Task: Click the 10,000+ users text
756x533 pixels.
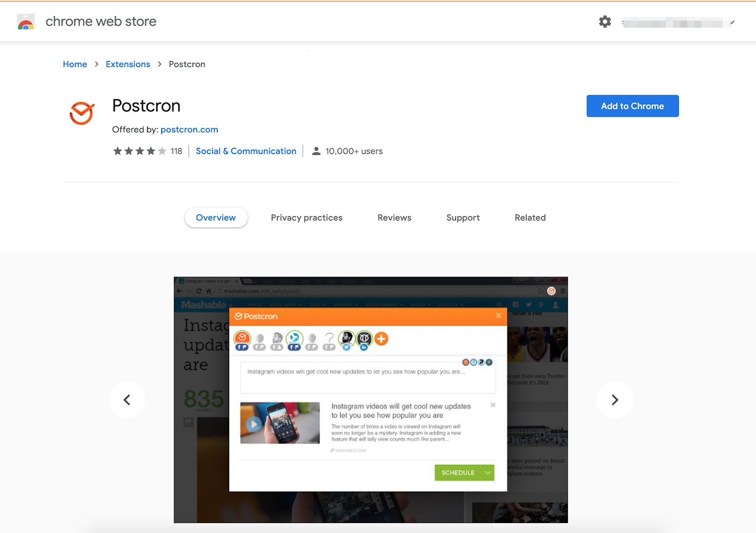Action: coord(354,151)
